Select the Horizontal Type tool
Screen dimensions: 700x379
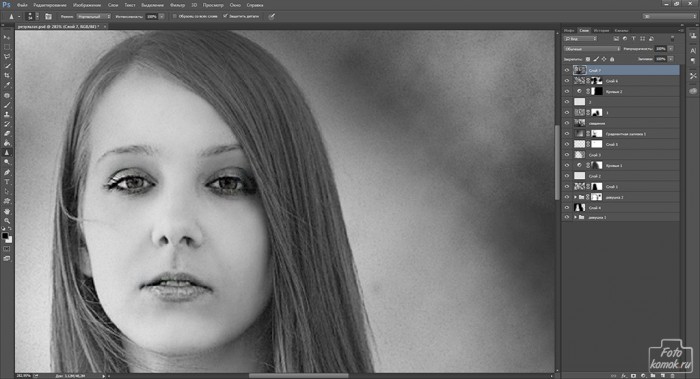[7, 182]
